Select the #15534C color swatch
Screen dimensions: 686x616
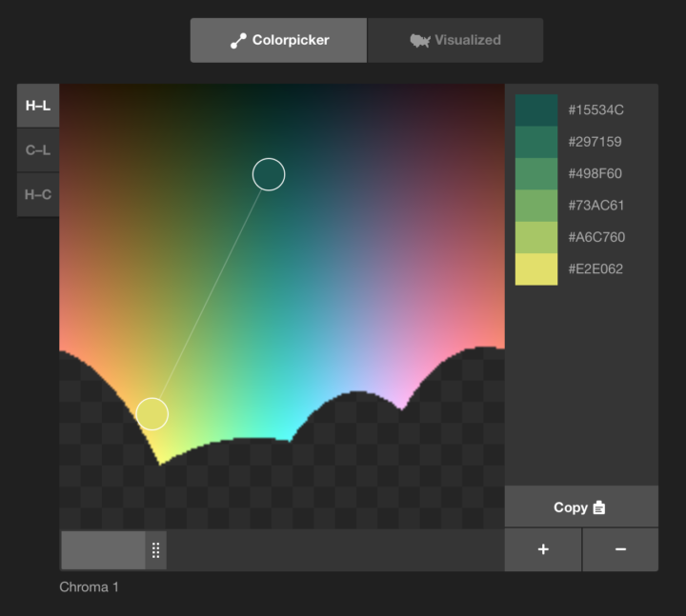536,110
